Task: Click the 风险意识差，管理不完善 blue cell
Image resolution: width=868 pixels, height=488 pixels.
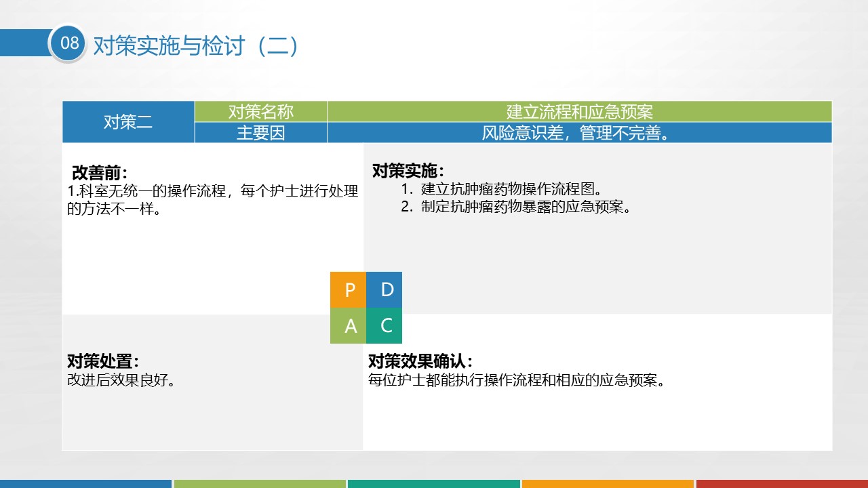Action: [x=579, y=133]
